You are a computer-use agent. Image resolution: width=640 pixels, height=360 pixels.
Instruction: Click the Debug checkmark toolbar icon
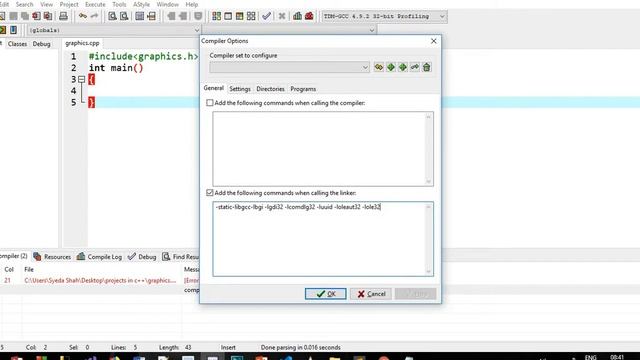(267, 16)
